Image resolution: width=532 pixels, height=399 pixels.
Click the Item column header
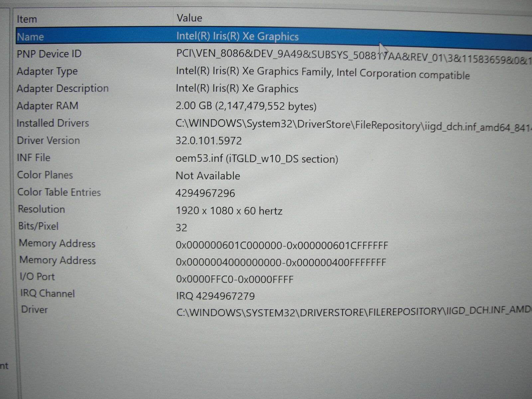coord(27,19)
